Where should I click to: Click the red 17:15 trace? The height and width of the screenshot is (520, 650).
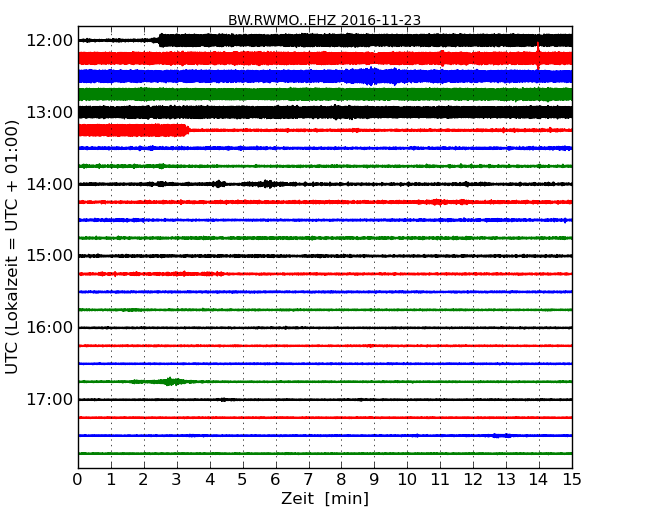pos(325,418)
